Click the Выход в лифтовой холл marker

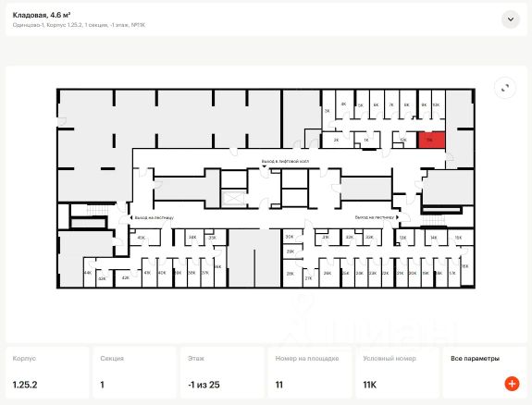[285, 162]
